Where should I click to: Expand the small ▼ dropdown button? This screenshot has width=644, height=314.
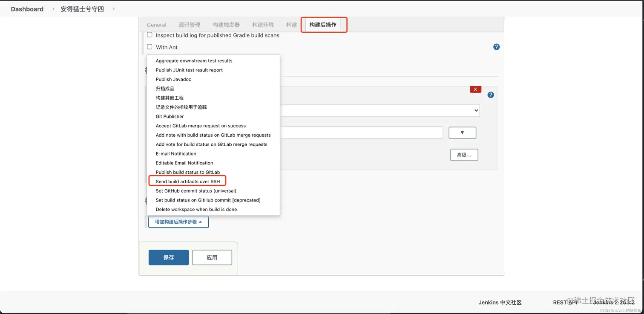(x=462, y=133)
